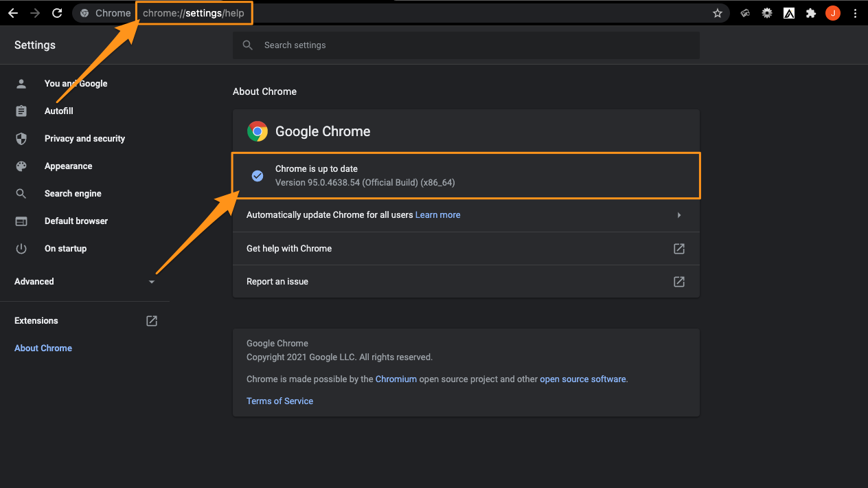Select Privacy and security section
This screenshot has height=488, width=868.
click(x=84, y=138)
